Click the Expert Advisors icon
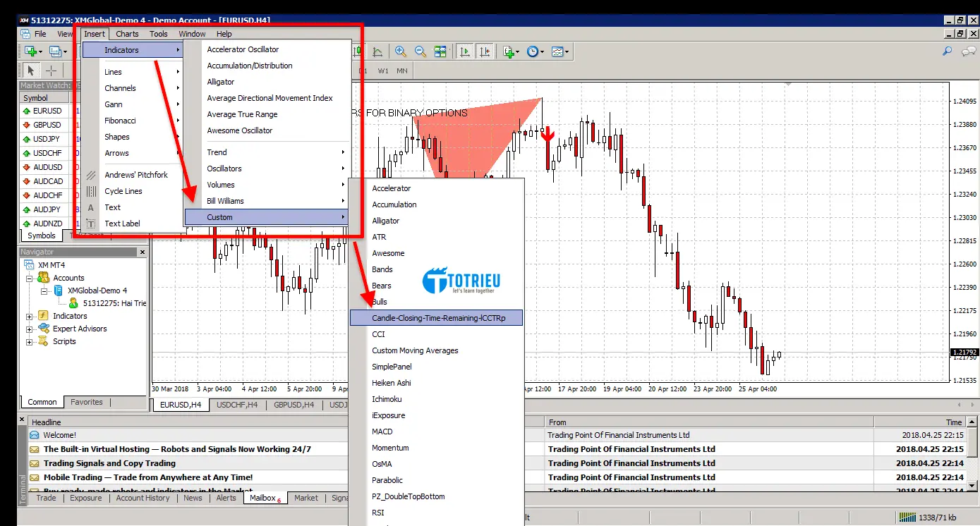The width and height of the screenshot is (980, 526). (x=43, y=329)
